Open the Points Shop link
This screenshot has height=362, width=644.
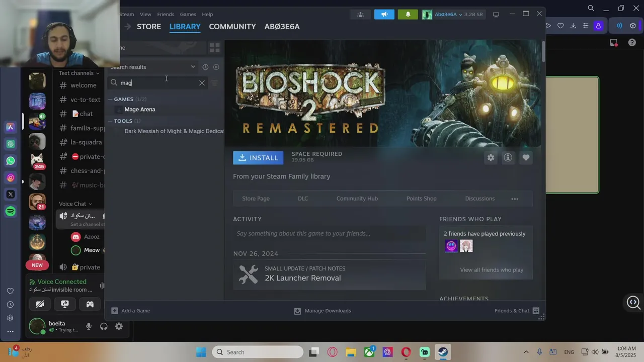click(x=422, y=199)
